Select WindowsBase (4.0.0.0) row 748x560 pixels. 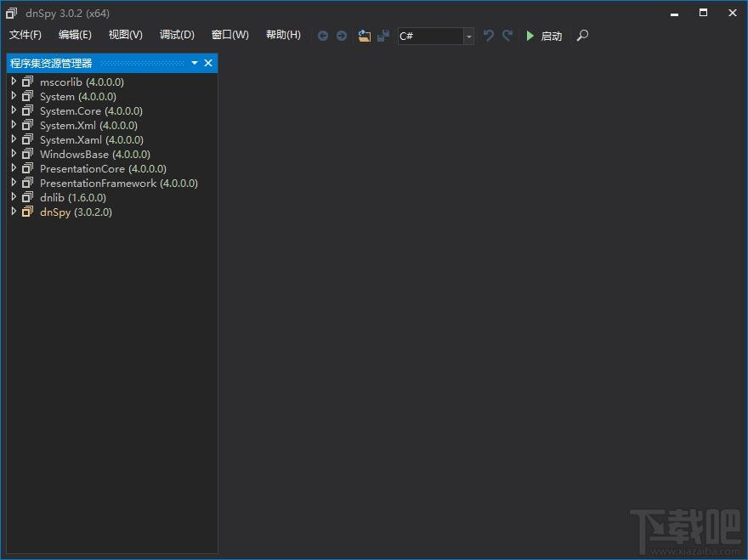point(95,154)
